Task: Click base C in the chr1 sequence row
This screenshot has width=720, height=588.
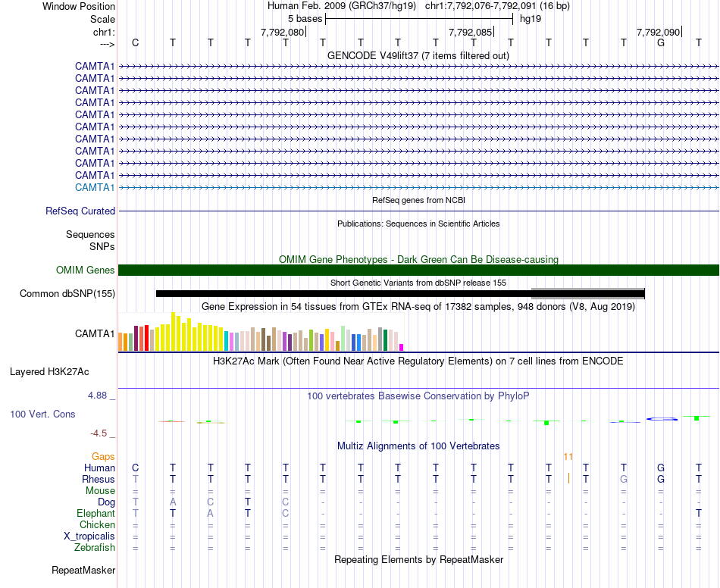Action: point(135,42)
